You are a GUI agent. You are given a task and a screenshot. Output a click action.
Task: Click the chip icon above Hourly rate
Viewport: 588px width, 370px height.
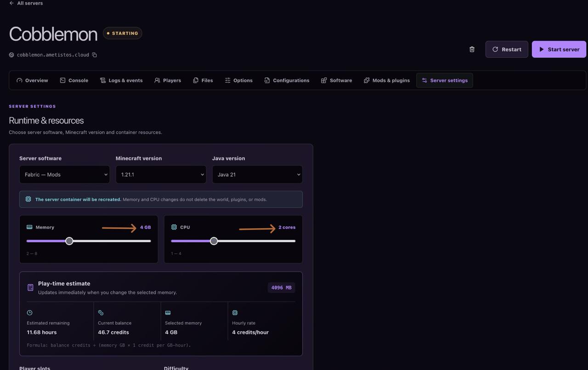[235, 313]
